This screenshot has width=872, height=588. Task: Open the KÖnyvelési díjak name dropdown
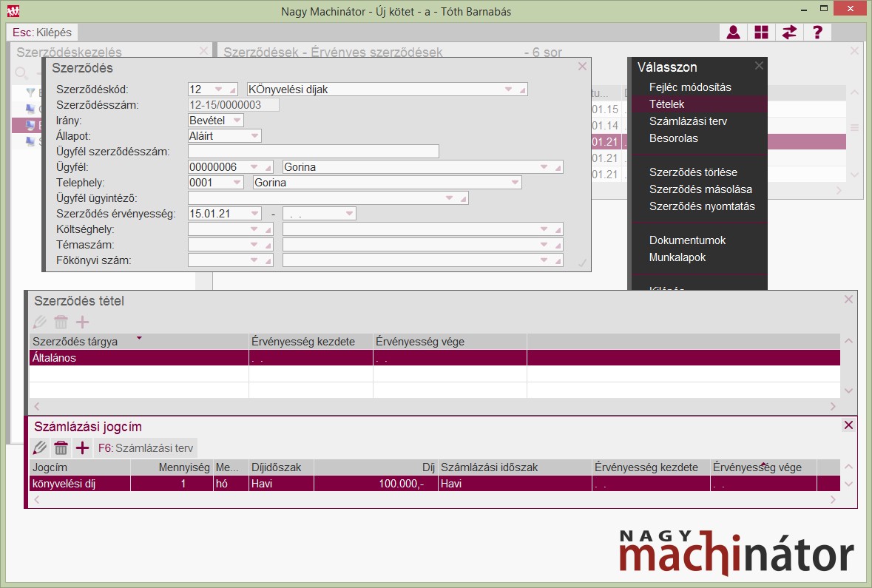(508, 89)
